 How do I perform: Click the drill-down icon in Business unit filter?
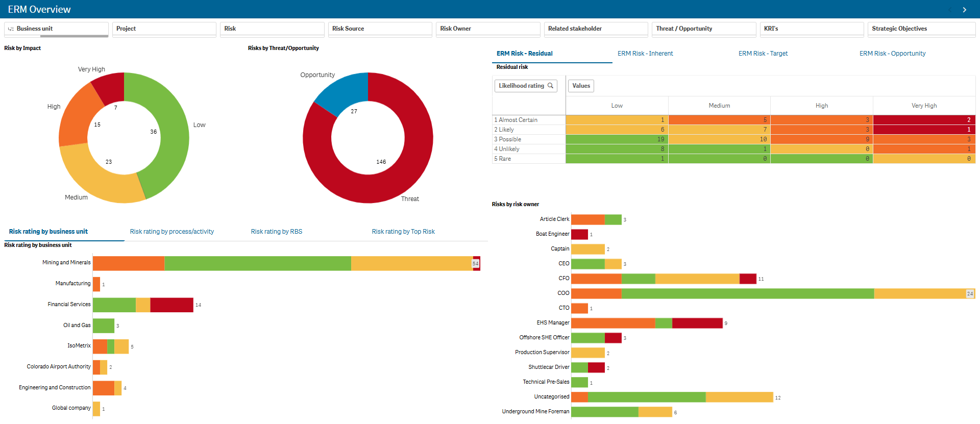click(11, 29)
